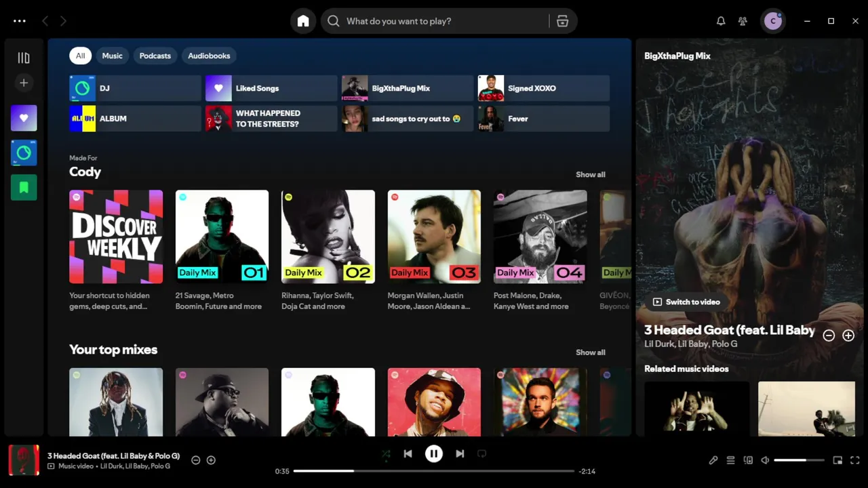Open top mix cover with red background
This screenshot has height=488, width=868.
click(434, 402)
